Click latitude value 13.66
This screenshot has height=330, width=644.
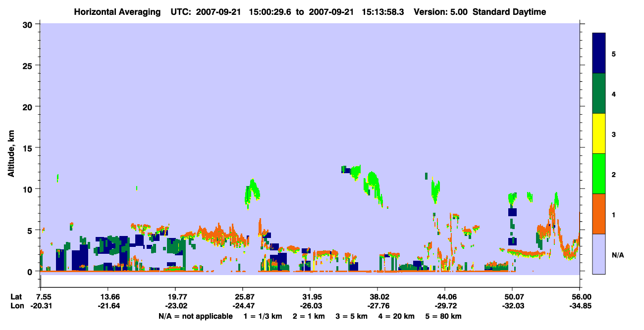(x=107, y=297)
